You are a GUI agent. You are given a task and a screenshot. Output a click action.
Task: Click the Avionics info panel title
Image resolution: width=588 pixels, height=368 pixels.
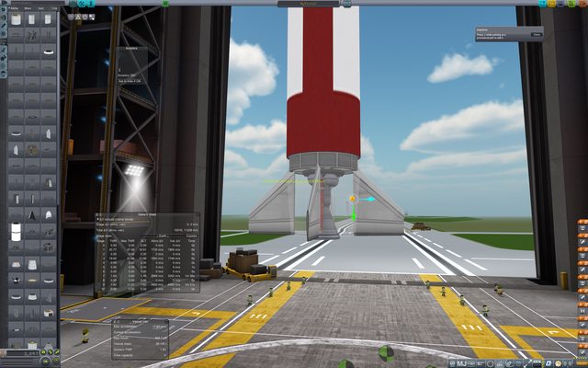131,49
